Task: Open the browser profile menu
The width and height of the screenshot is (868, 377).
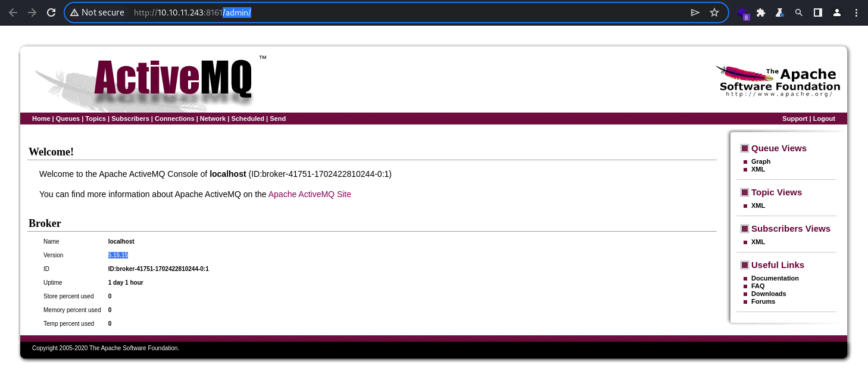Action: tap(837, 13)
